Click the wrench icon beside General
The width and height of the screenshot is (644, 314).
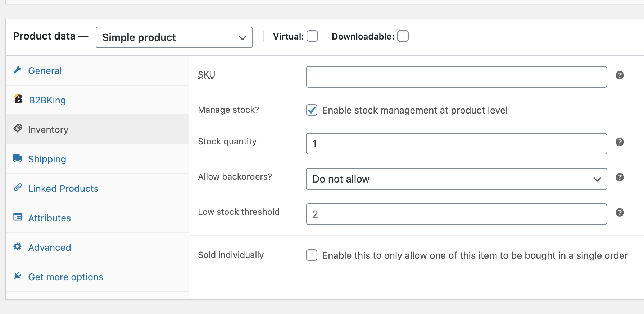[x=18, y=70]
